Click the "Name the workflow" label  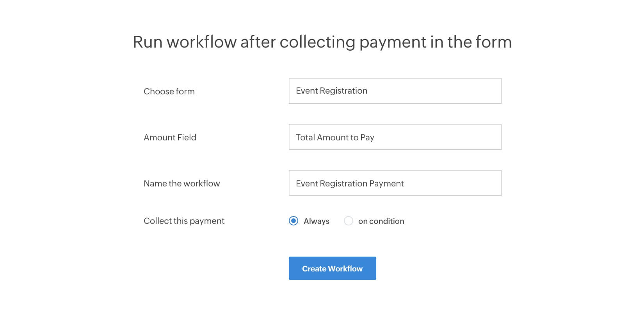(181, 183)
